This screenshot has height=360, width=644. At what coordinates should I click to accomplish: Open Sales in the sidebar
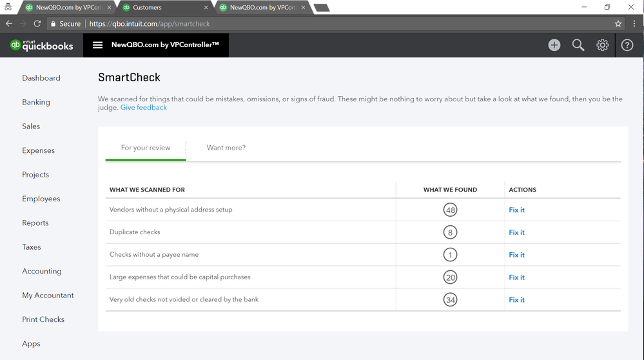pos(31,126)
